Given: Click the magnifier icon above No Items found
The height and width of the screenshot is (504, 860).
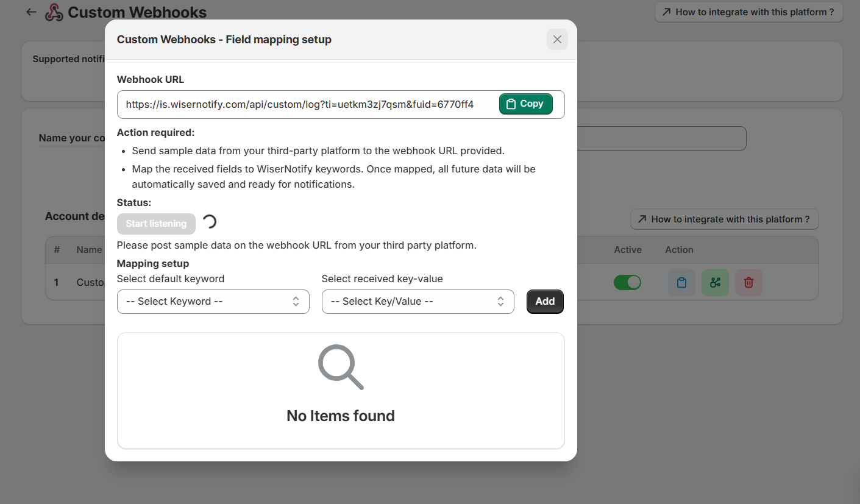Looking at the screenshot, I should pos(341,367).
